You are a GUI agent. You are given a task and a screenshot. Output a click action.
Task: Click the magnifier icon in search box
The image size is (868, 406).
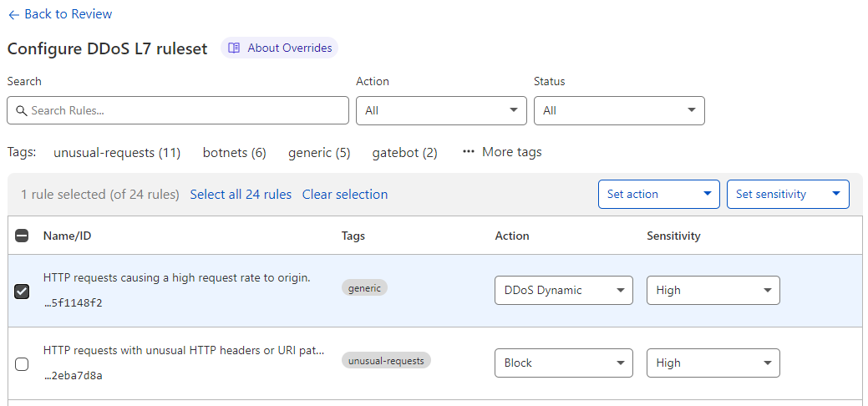click(22, 110)
